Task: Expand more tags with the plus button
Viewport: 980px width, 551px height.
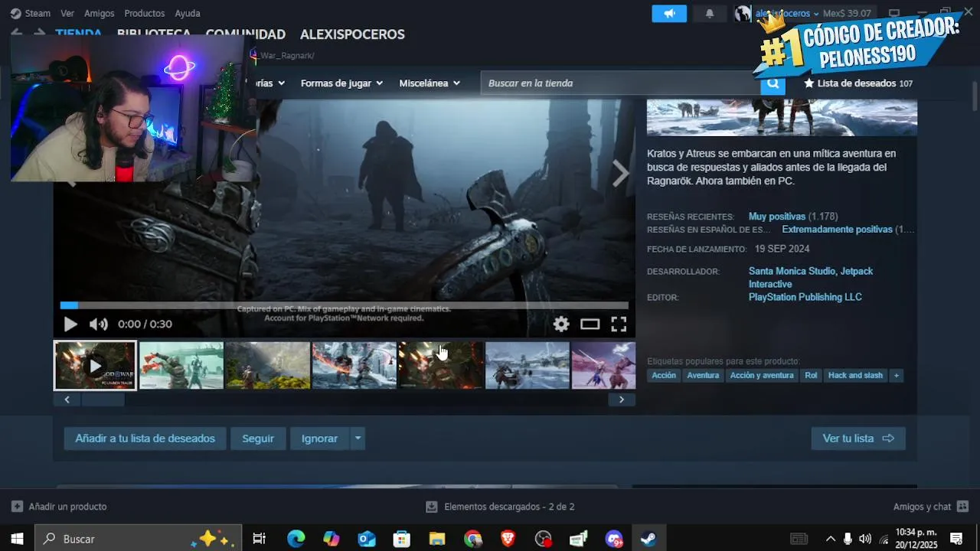Action: (897, 376)
